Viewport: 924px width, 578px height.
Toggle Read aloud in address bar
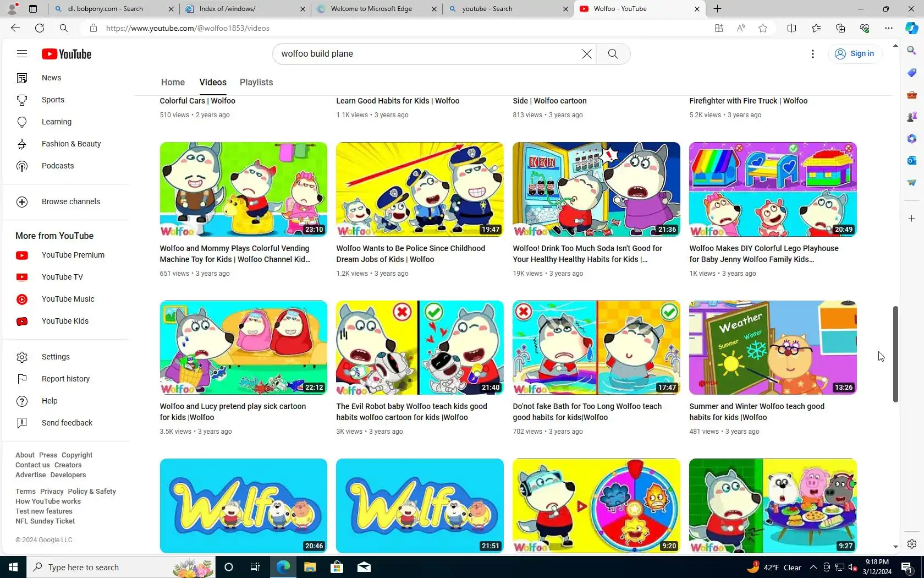coord(741,28)
